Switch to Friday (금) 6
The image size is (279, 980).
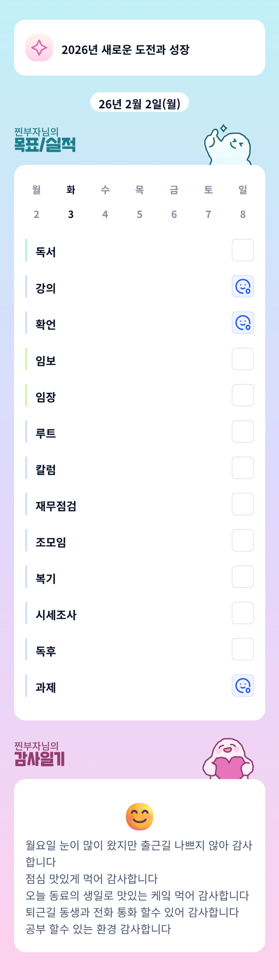[174, 202]
